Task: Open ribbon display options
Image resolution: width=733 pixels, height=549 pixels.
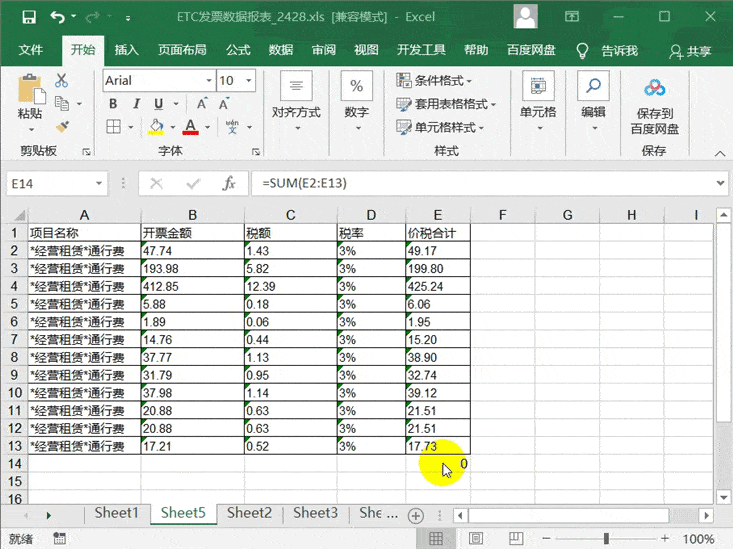Action: click(572, 17)
